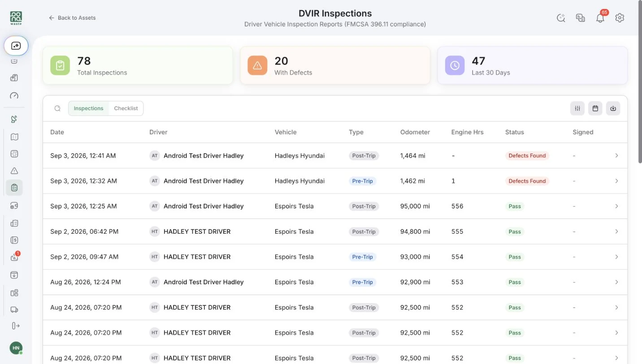Open the settings gear icon
642x364 pixels.
pos(620,18)
